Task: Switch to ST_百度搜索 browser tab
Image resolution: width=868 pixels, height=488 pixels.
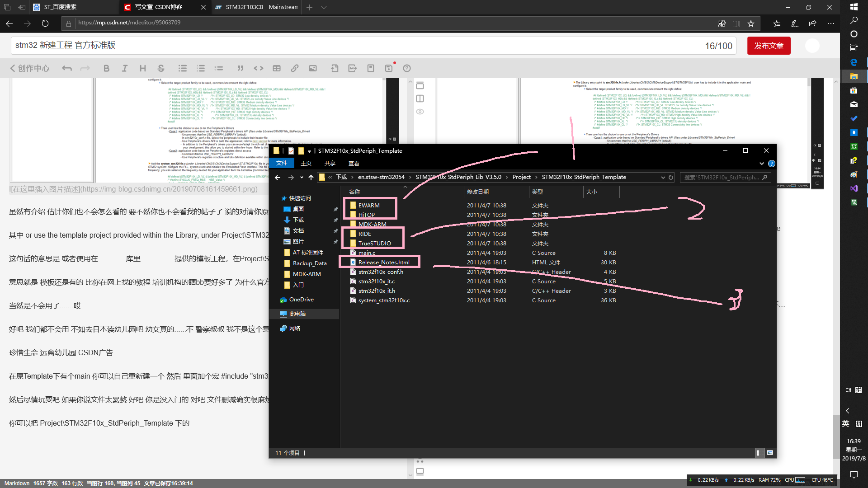Action: (x=74, y=7)
